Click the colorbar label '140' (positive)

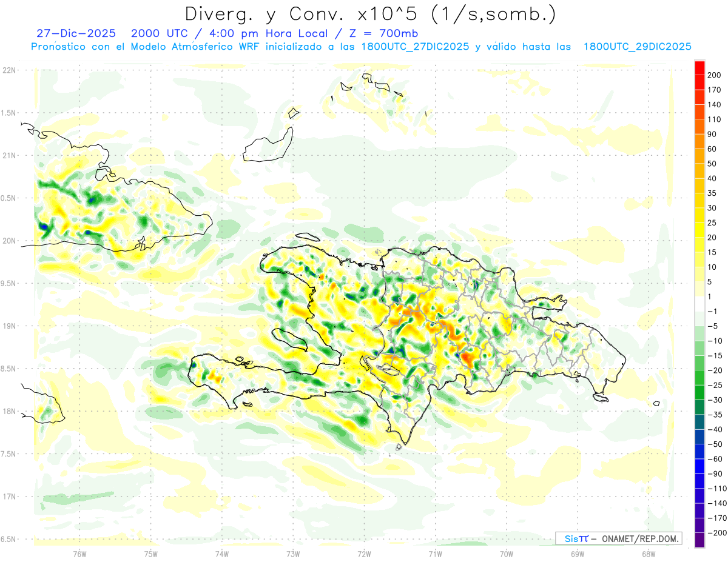click(715, 105)
